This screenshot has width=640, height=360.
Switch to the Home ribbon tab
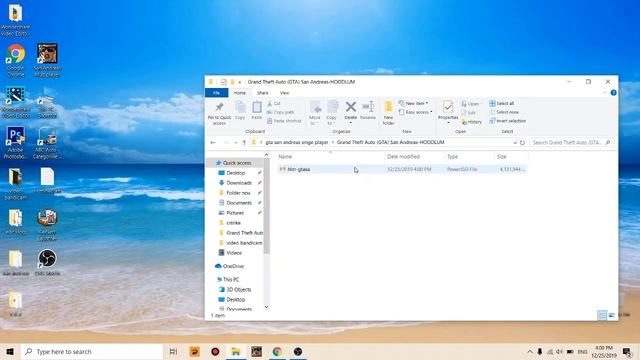point(240,93)
